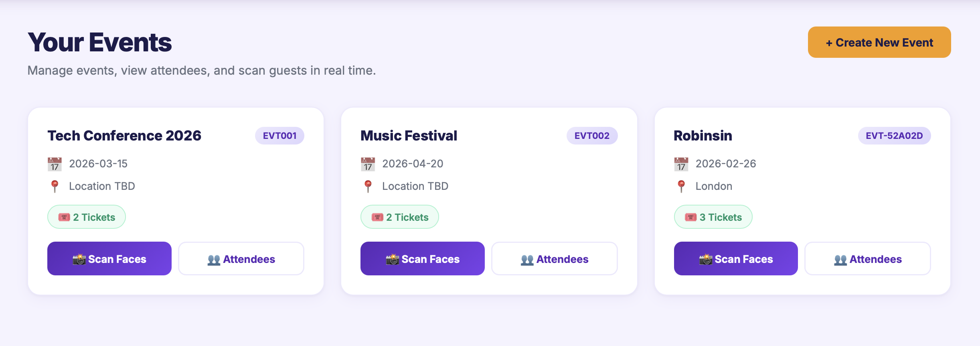Viewport: 980px width, 346px height.
Task: Click the people icon on Music Festival Attendees
Action: tap(527, 260)
